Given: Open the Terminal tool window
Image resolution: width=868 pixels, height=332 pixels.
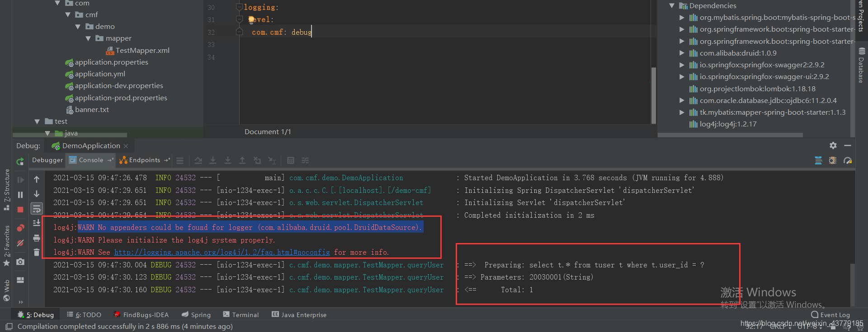Looking at the screenshot, I should point(241,315).
